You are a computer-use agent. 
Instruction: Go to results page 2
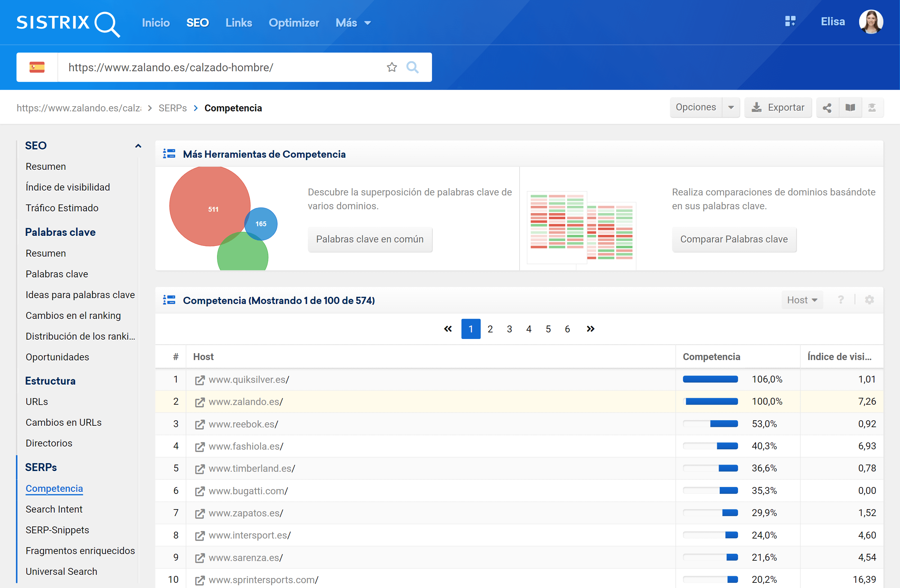coord(490,329)
